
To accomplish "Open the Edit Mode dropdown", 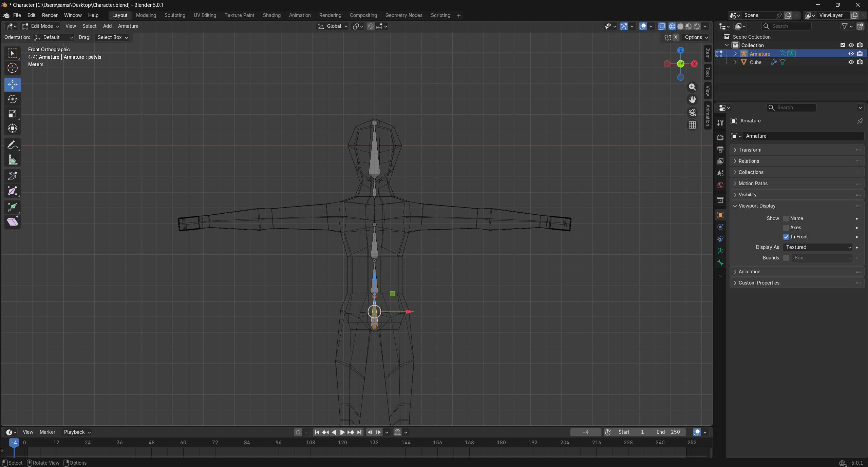I will tap(40, 26).
